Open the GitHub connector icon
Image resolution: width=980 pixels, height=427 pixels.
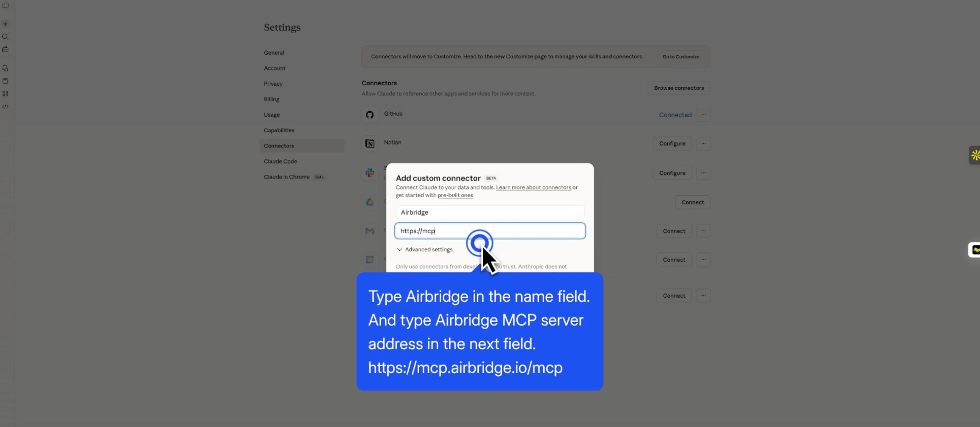pos(369,115)
